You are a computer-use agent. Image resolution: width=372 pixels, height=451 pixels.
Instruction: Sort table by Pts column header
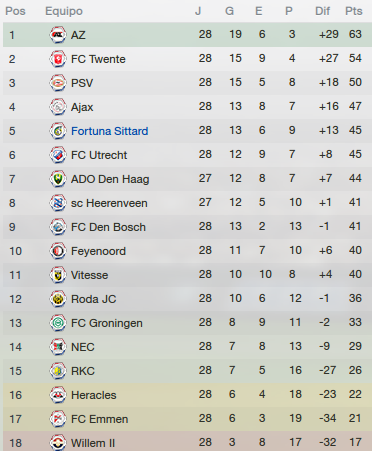point(354,11)
